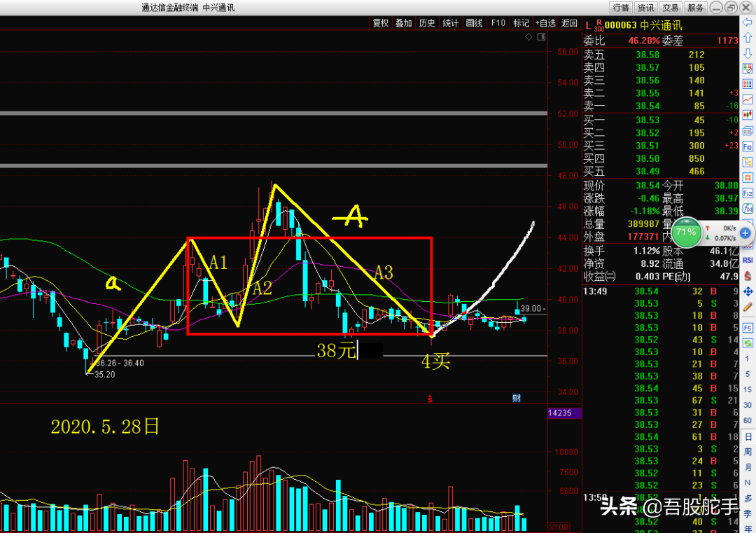Viewport: 756px width, 533px height.
Task: Switch to 1-minute period
Action: [x=748, y=359]
